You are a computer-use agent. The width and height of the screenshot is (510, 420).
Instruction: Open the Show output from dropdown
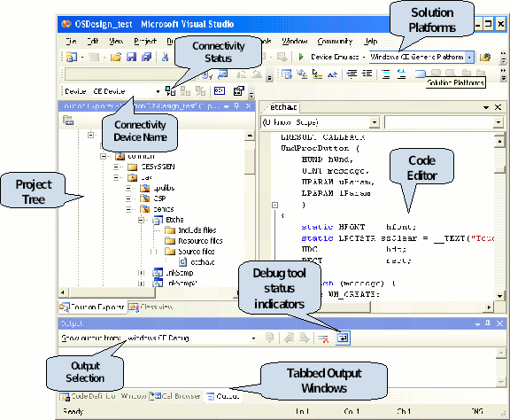[254, 338]
